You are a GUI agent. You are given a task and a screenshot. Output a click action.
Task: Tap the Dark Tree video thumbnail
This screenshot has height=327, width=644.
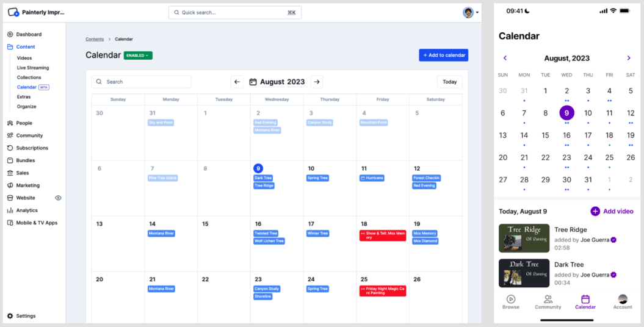coord(524,273)
